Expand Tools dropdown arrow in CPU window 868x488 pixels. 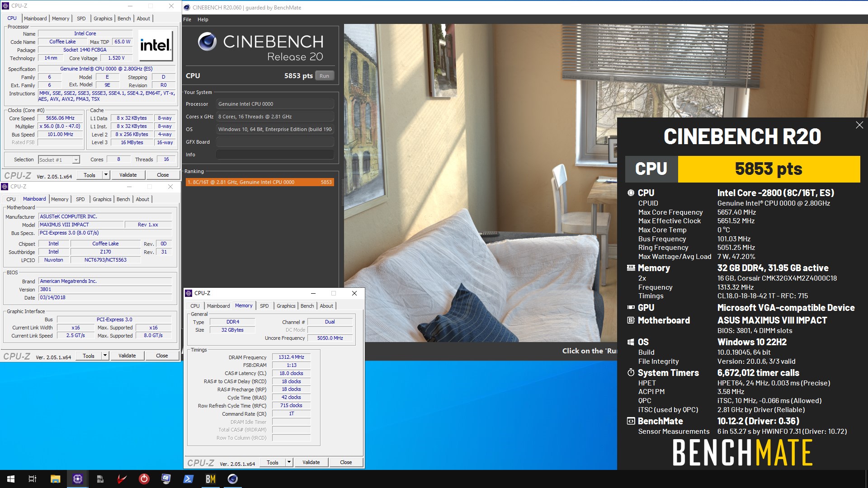coord(106,175)
